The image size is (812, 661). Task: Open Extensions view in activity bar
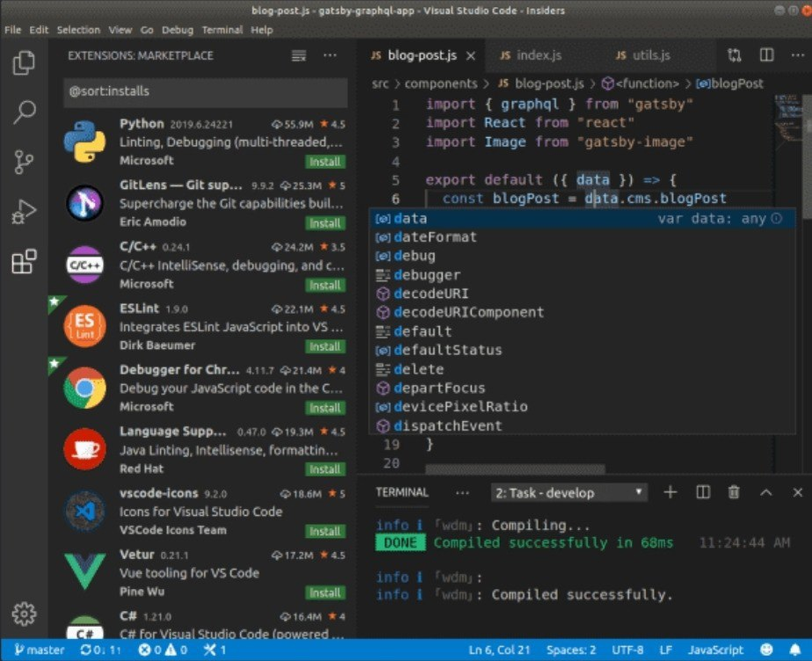[24, 261]
